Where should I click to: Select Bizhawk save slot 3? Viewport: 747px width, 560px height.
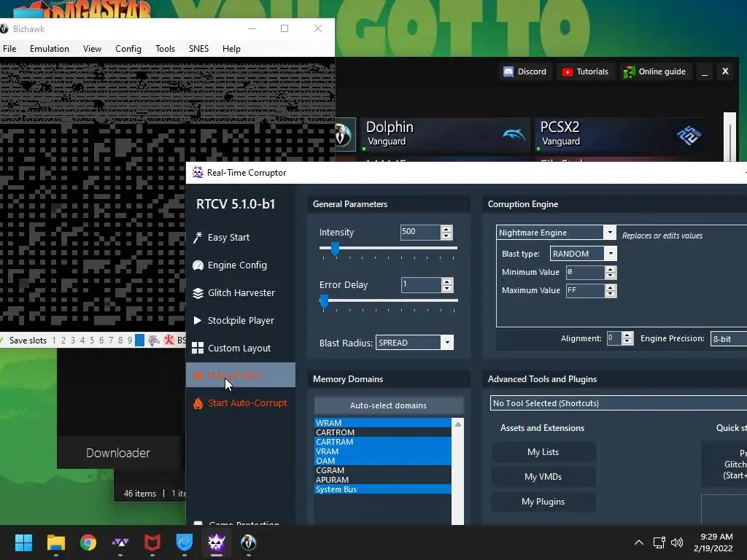73,340
